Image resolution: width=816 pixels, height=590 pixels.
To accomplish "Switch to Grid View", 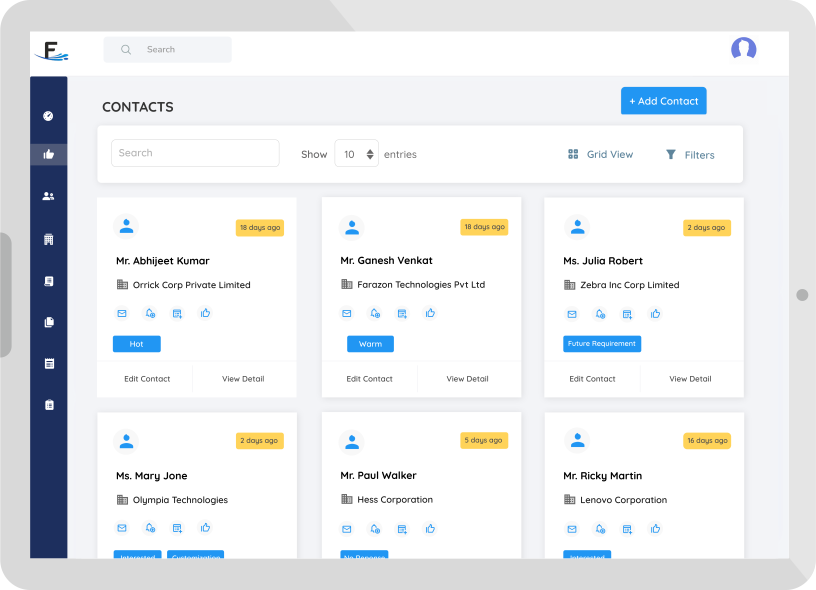I will [600, 155].
